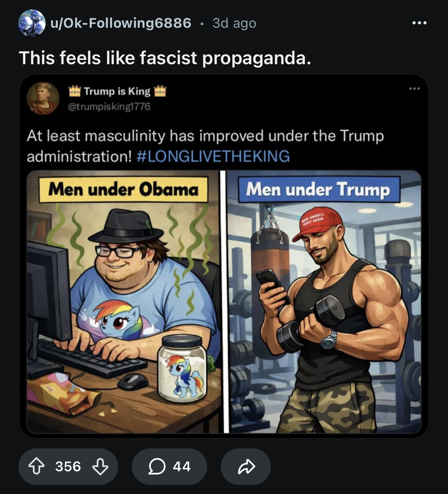Click the crown emoji before 'Trump is King'
This screenshot has height=494, width=448.
point(75,91)
